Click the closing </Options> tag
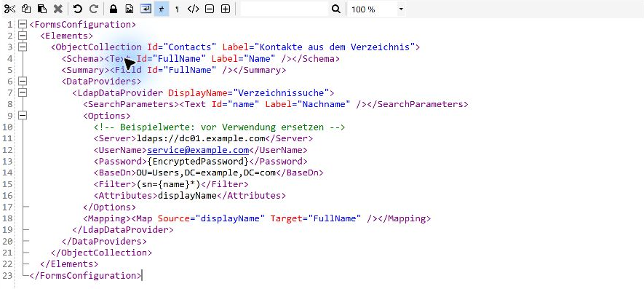The image size is (644, 289). click(109, 207)
